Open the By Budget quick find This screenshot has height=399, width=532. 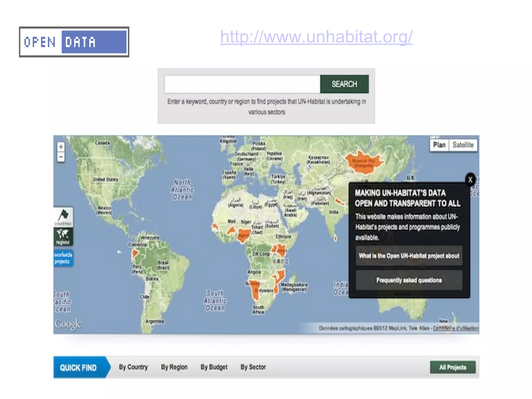pyautogui.click(x=214, y=367)
